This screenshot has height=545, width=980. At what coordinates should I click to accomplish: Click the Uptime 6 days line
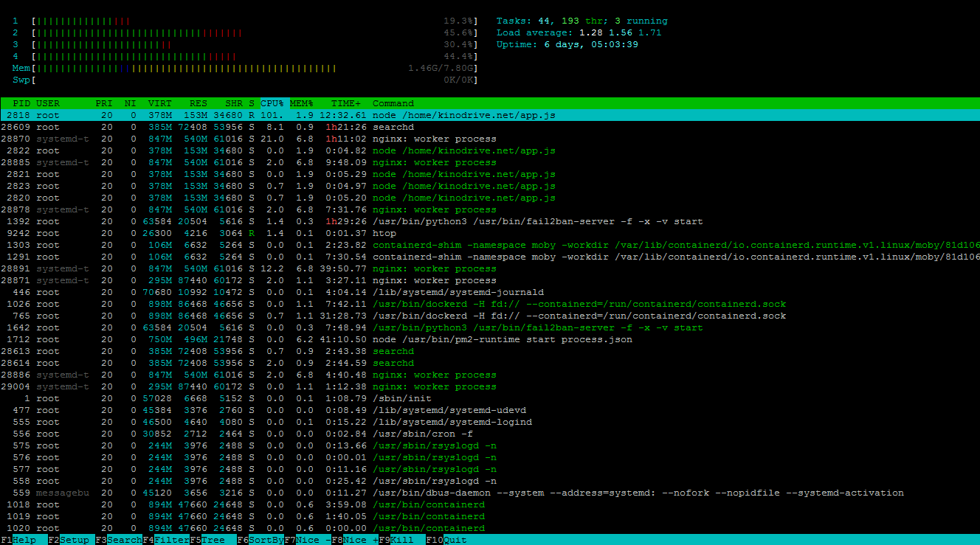[x=567, y=44]
